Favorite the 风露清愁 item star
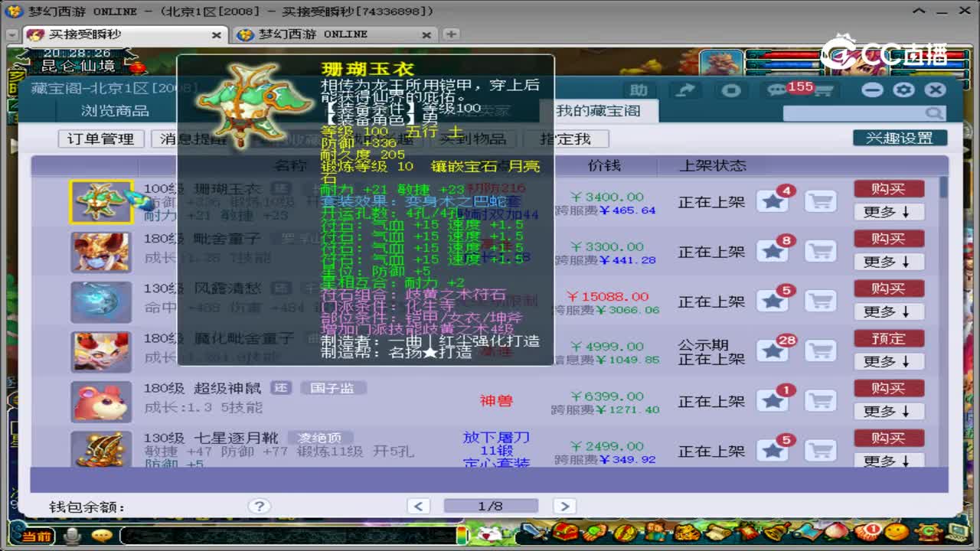The width and height of the screenshot is (980, 551). coord(773,301)
